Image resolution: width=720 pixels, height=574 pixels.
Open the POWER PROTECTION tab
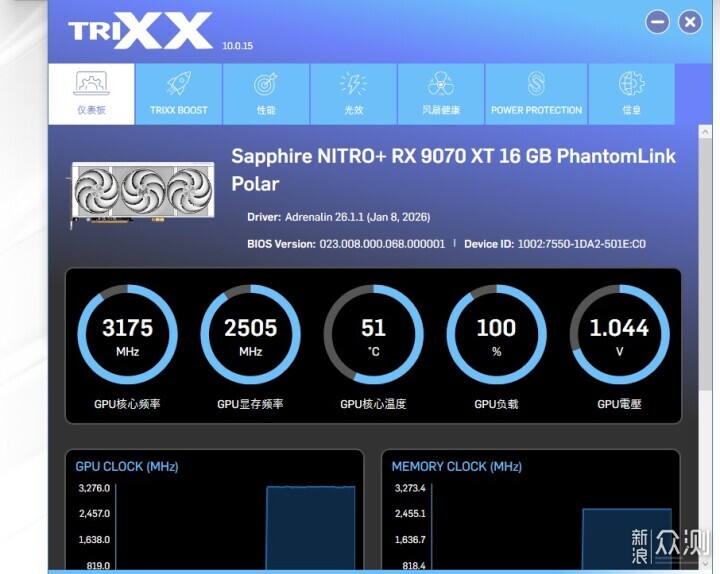[536, 94]
